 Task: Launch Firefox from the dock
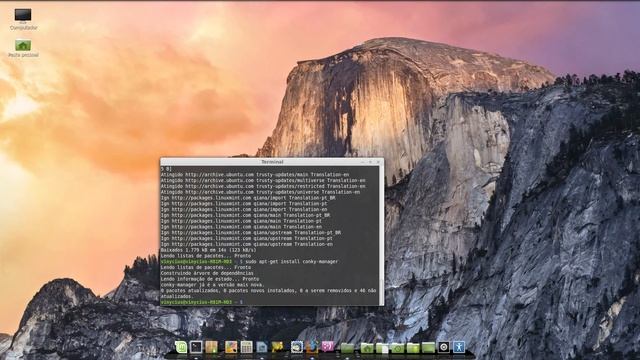(x=312, y=347)
